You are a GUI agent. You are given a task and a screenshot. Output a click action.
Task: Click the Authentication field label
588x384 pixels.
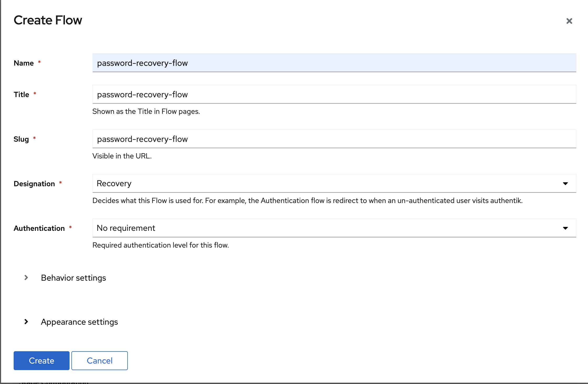pyautogui.click(x=39, y=228)
